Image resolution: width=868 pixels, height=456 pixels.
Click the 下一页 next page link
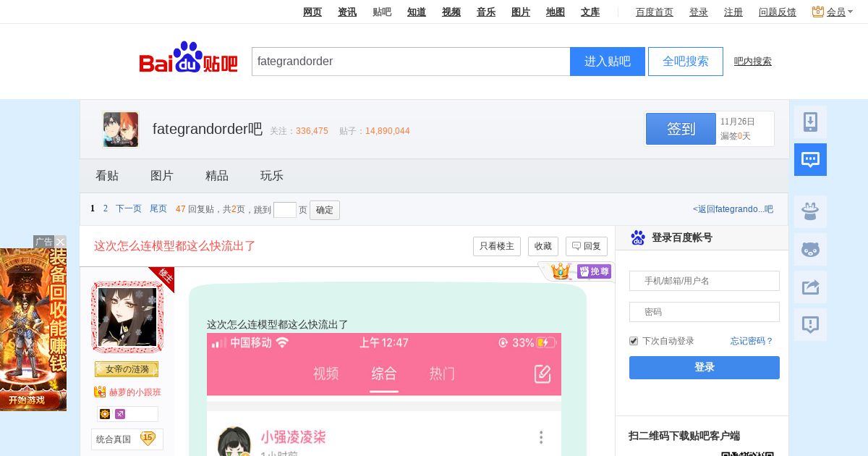(129, 208)
